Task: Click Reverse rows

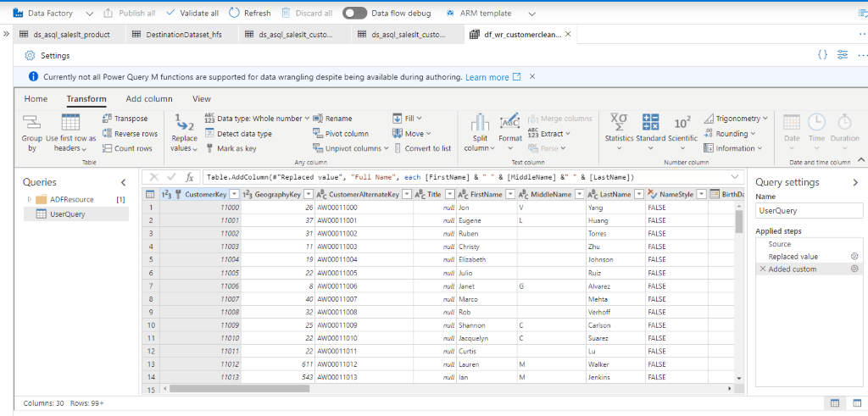Action: [x=130, y=133]
